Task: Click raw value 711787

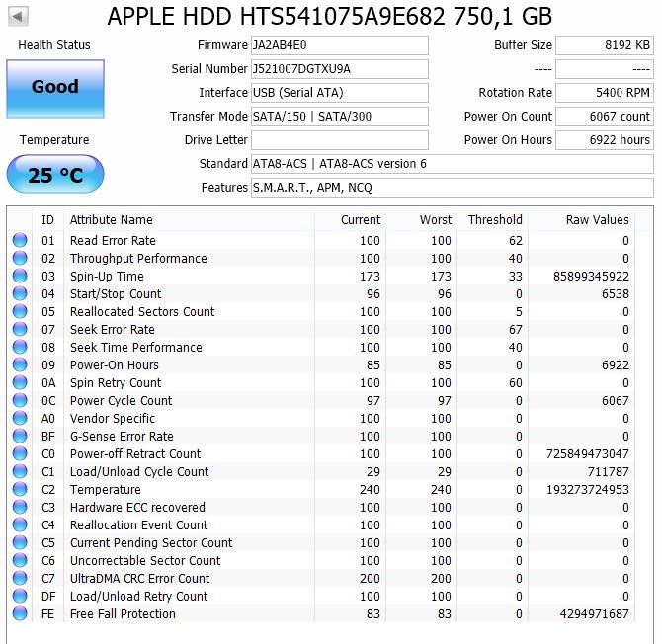Action: pyautogui.click(x=609, y=472)
